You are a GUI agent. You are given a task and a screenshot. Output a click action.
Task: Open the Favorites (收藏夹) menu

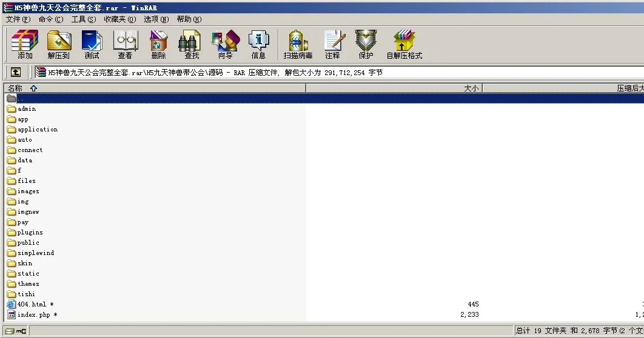(x=119, y=19)
